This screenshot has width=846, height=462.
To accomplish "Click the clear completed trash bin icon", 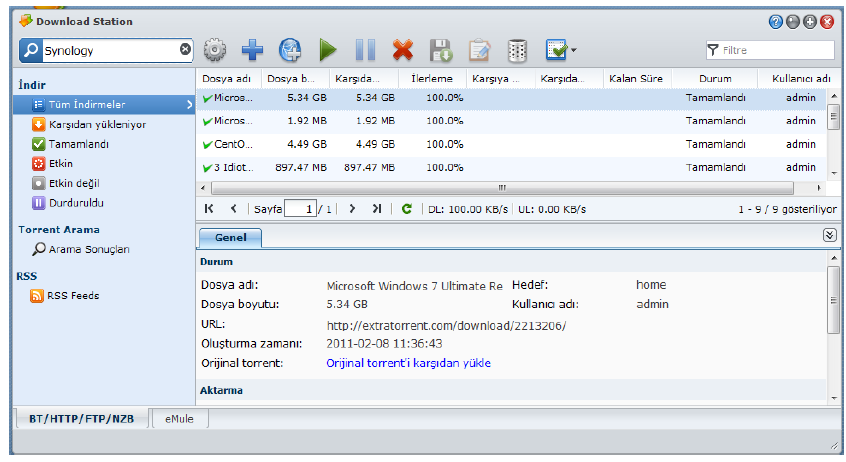I will 516,49.
